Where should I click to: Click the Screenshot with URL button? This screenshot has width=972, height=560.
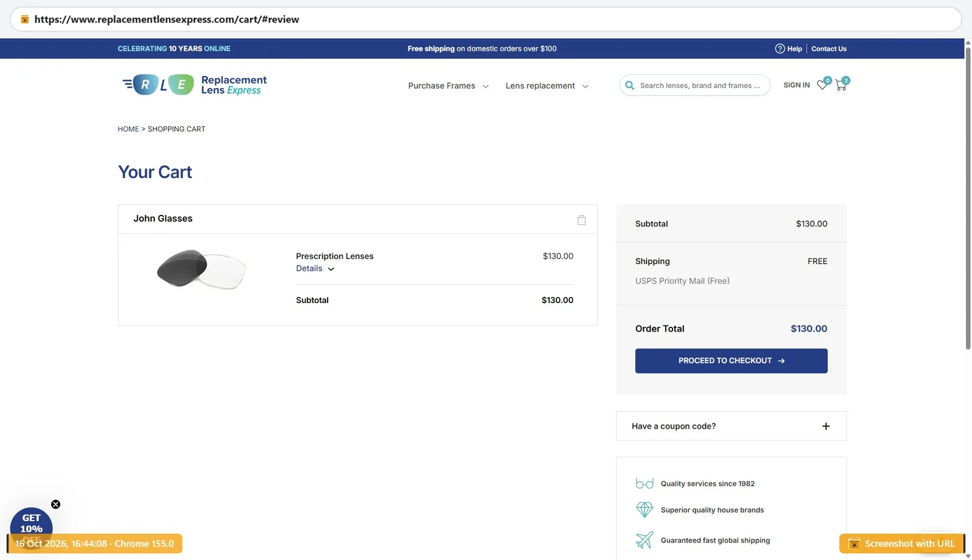pyautogui.click(x=902, y=544)
